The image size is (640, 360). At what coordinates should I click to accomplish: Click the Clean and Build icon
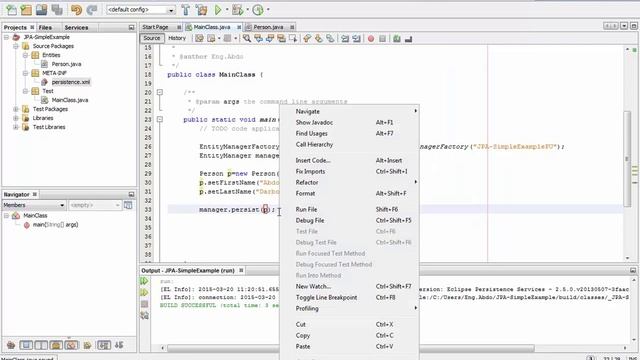pos(202,9)
